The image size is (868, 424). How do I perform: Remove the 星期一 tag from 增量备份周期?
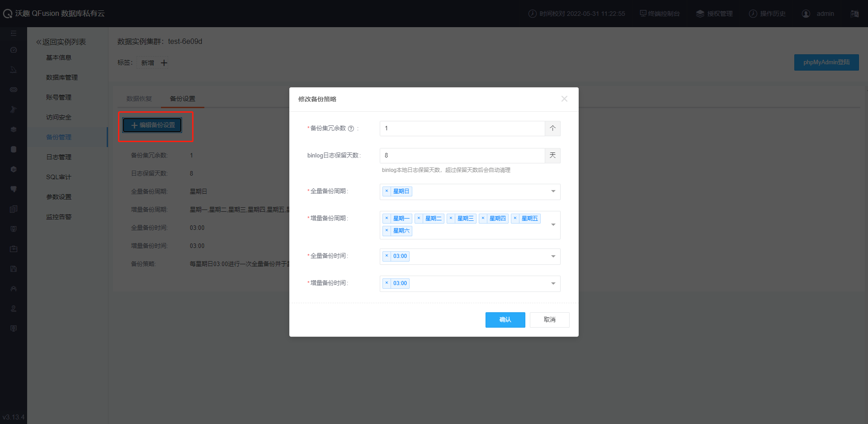click(x=387, y=219)
